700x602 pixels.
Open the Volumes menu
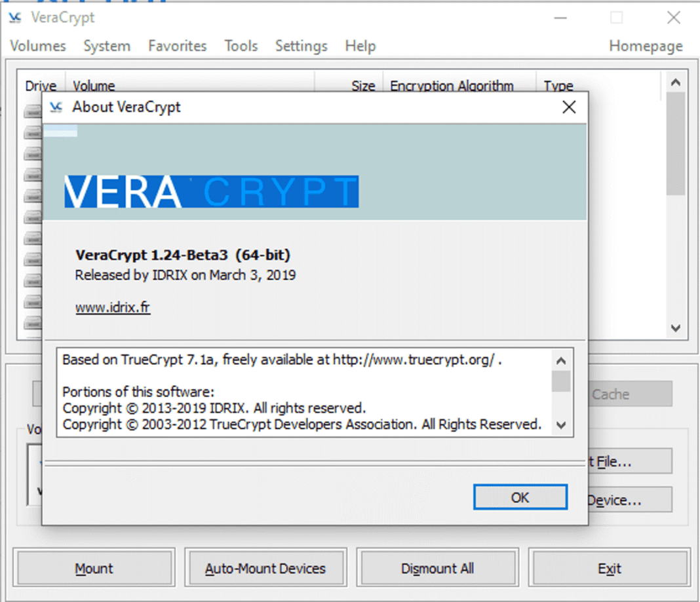[x=38, y=46]
